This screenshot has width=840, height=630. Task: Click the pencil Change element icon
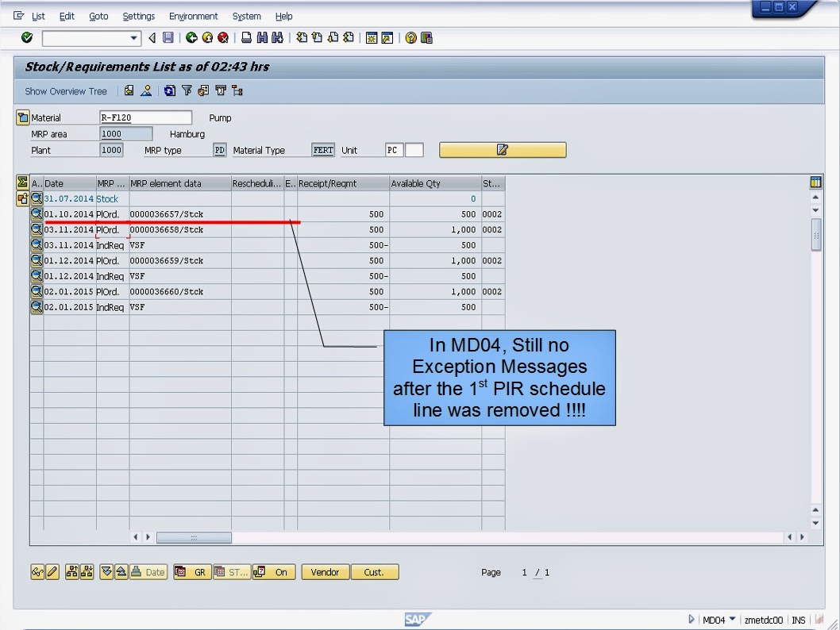(x=52, y=572)
